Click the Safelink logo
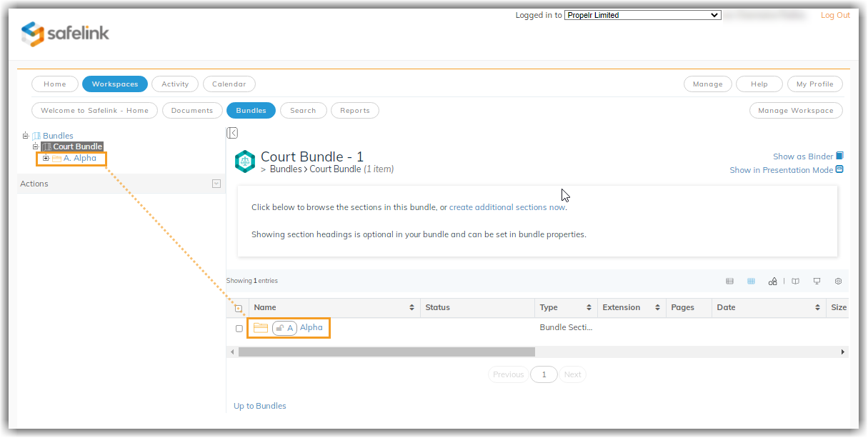868x438 pixels. point(65,34)
